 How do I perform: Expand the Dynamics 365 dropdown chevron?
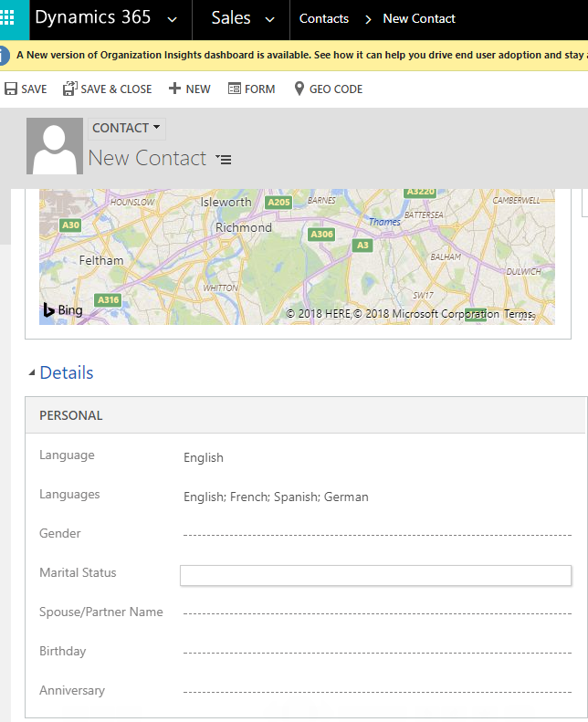(172, 19)
